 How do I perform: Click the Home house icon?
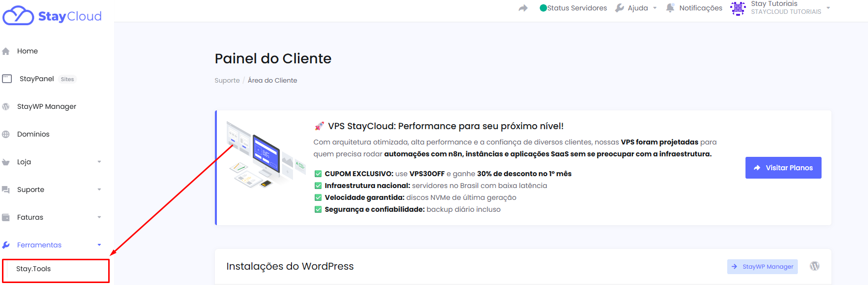point(6,51)
